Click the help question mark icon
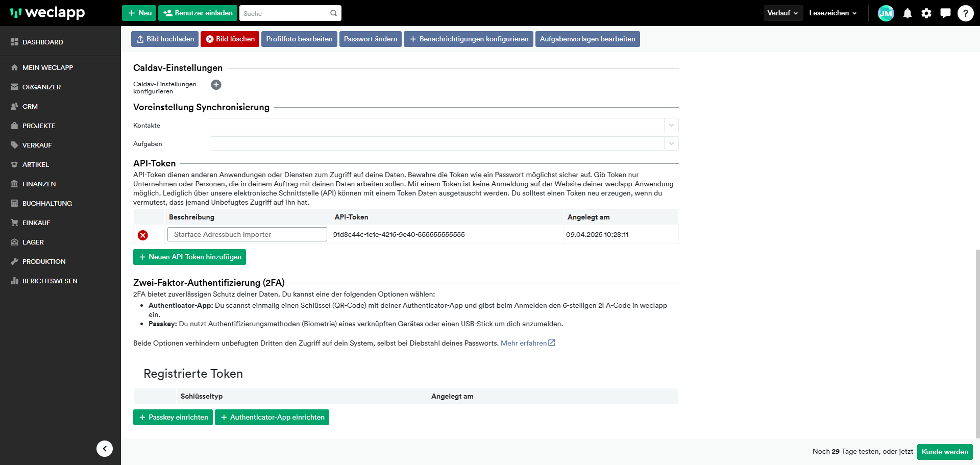This screenshot has width=980, height=465. 965,13
